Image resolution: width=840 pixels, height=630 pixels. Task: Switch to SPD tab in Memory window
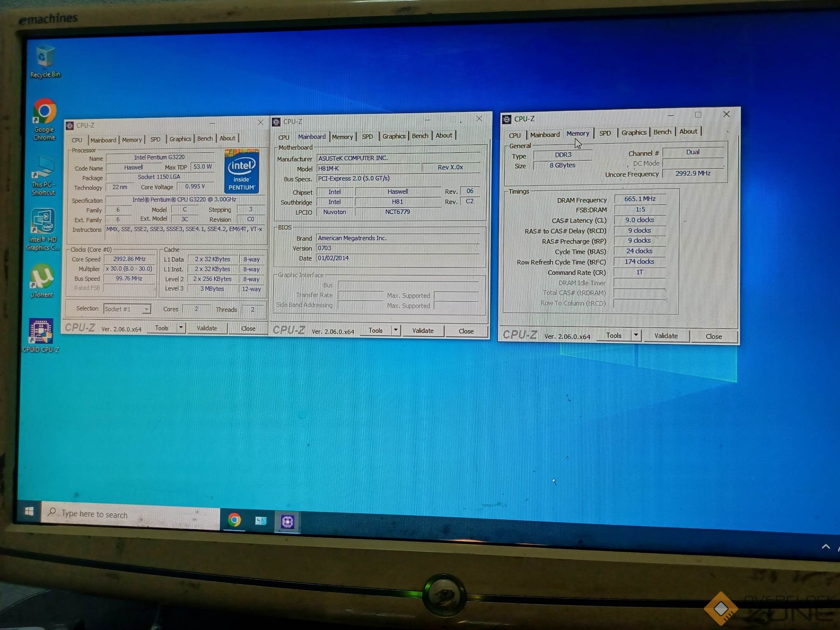(x=605, y=133)
